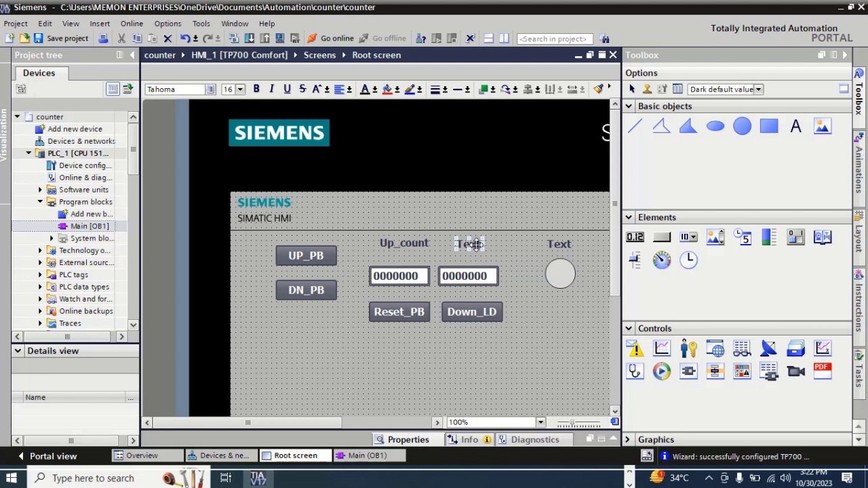The height and width of the screenshot is (488, 868).
Task: Select the Text field (A) object
Action: point(795,126)
